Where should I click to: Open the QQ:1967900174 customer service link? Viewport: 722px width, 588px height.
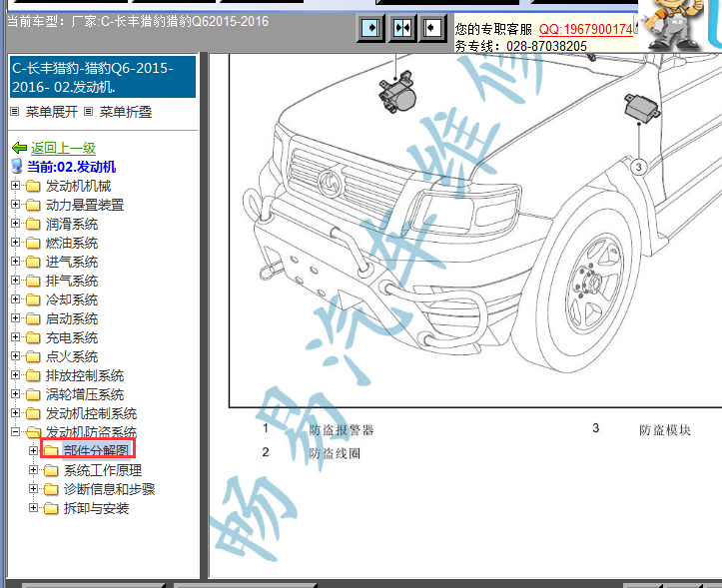(x=586, y=30)
